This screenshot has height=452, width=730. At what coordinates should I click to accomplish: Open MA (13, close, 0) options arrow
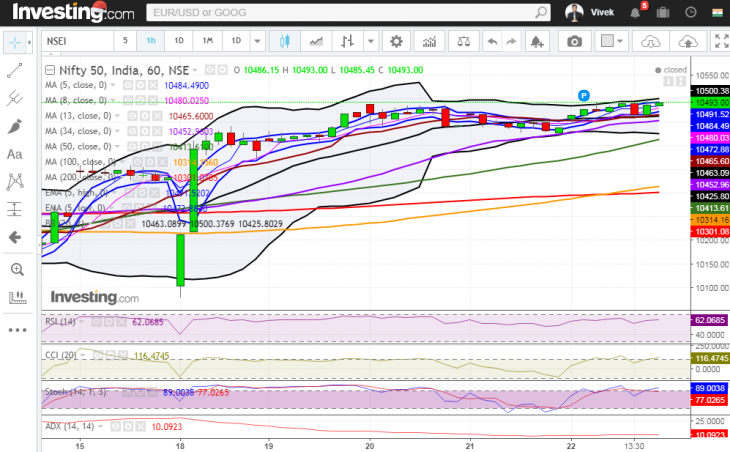117,116
